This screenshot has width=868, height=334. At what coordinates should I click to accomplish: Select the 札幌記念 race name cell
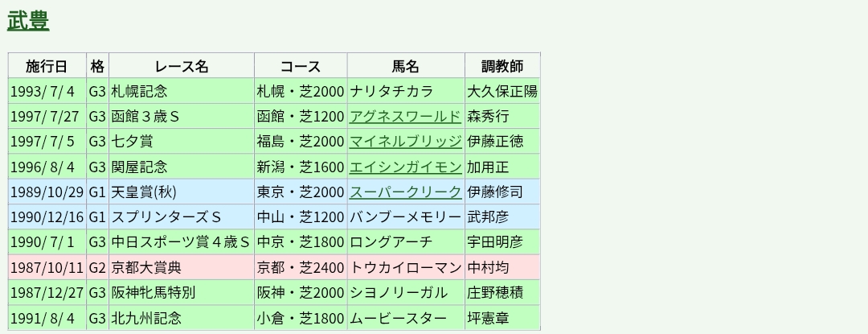(140, 92)
